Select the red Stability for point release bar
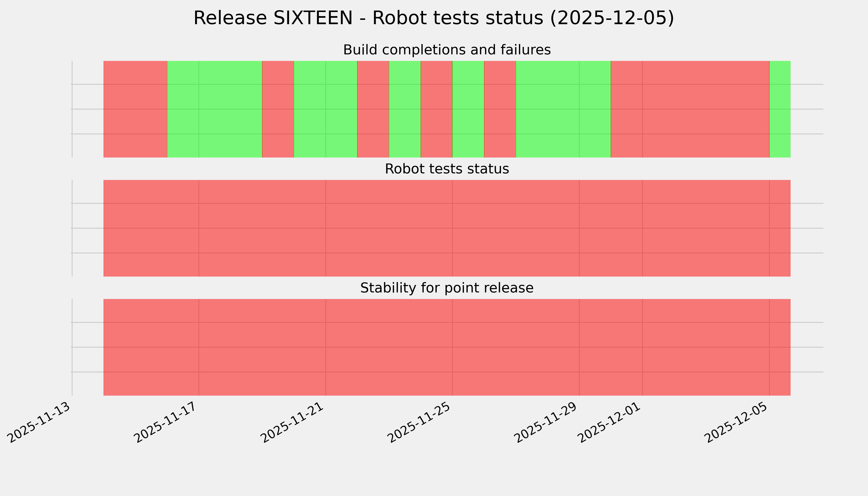Viewport: 868px width, 496px height. point(447,347)
